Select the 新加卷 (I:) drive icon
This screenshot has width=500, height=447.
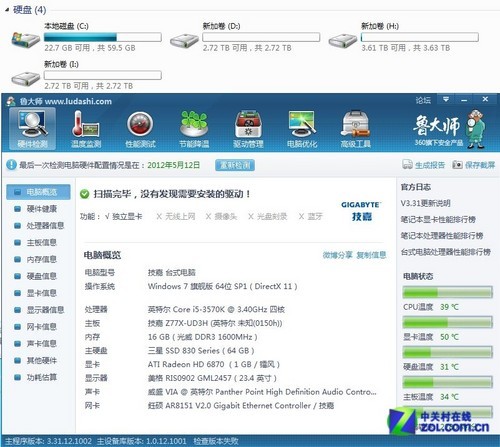click(x=25, y=79)
